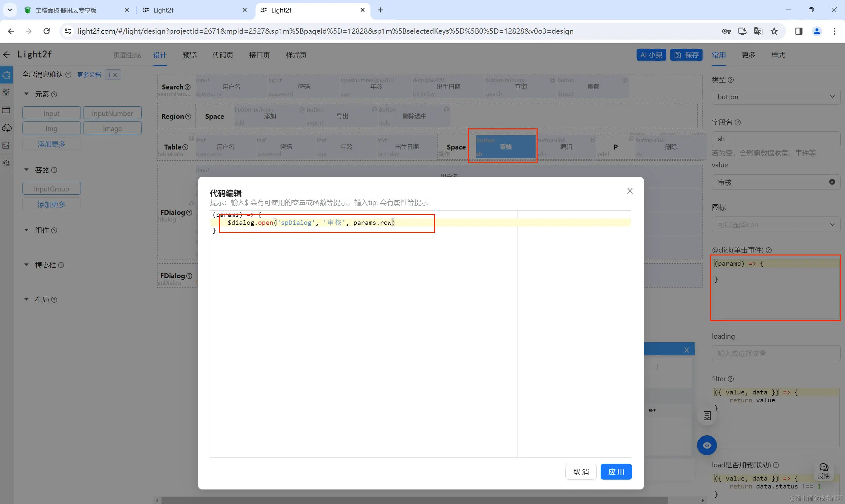The width and height of the screenshot is (845, 504).
Task: Close the 代码编辑 code editor dialog
Action: [x=630, y=191]
